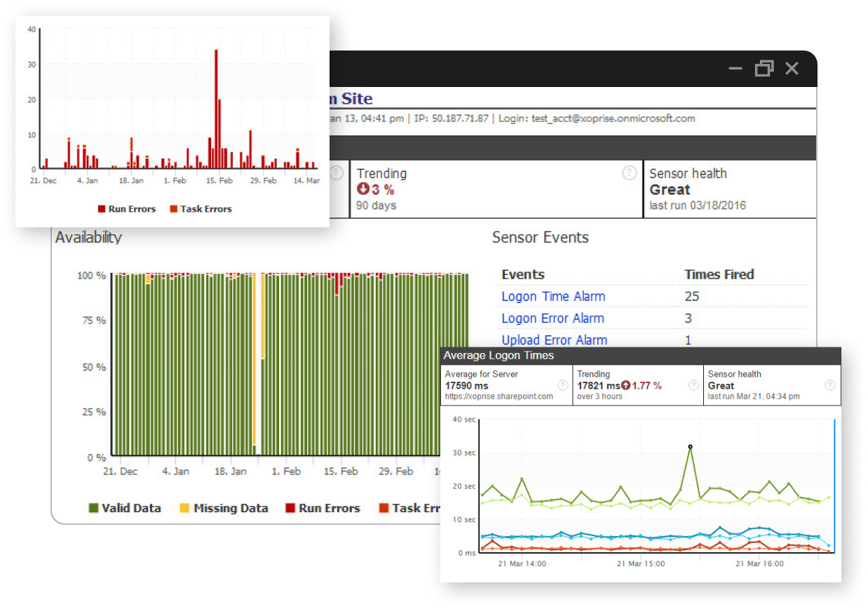Open the Logon Error Alarm event

[552, 318]
